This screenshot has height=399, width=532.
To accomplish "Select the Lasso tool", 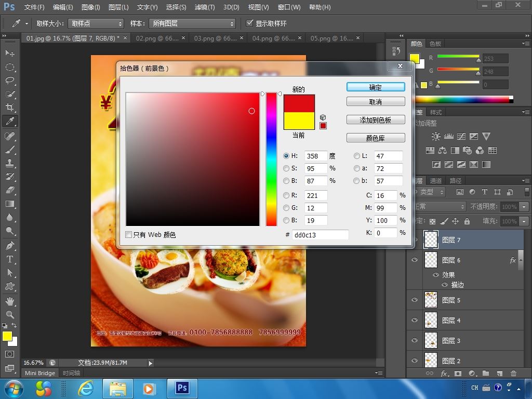I will click(x=9, y=81).
